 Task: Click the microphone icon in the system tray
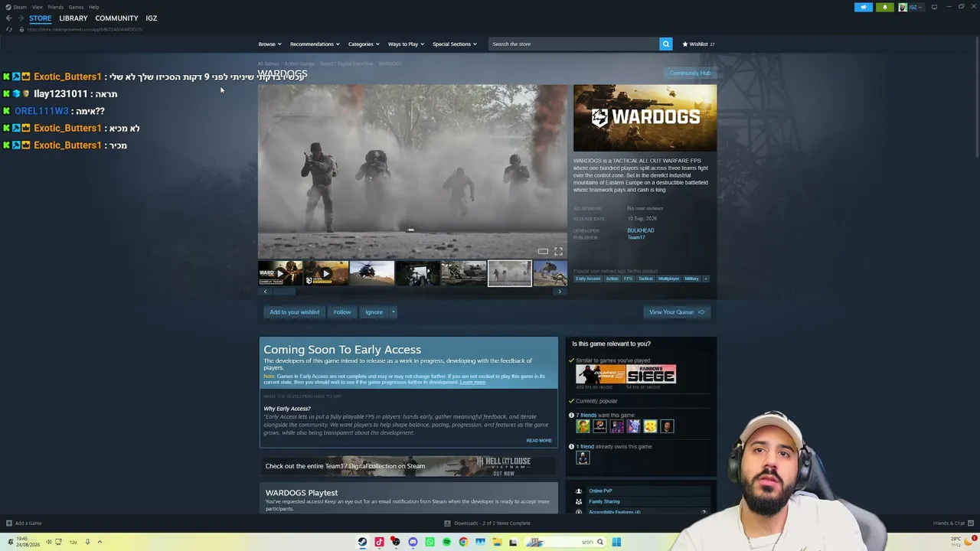click(87, 542)
